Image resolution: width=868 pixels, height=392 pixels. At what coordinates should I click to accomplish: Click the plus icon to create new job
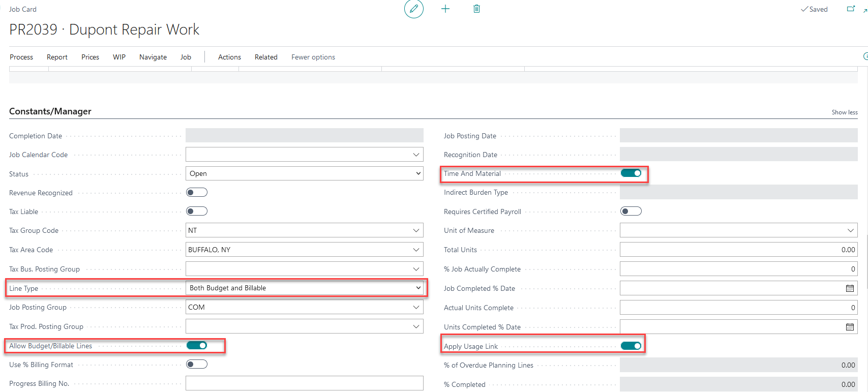(445, 9)
